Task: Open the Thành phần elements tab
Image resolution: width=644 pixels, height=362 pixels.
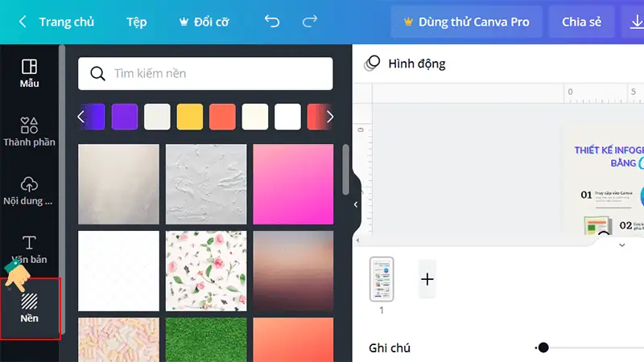Action: 29,132
